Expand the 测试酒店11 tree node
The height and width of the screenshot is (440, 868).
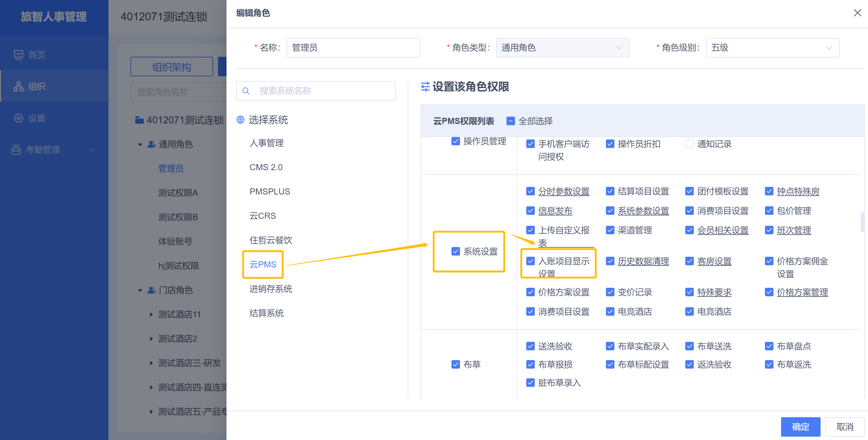coord(151,314)
